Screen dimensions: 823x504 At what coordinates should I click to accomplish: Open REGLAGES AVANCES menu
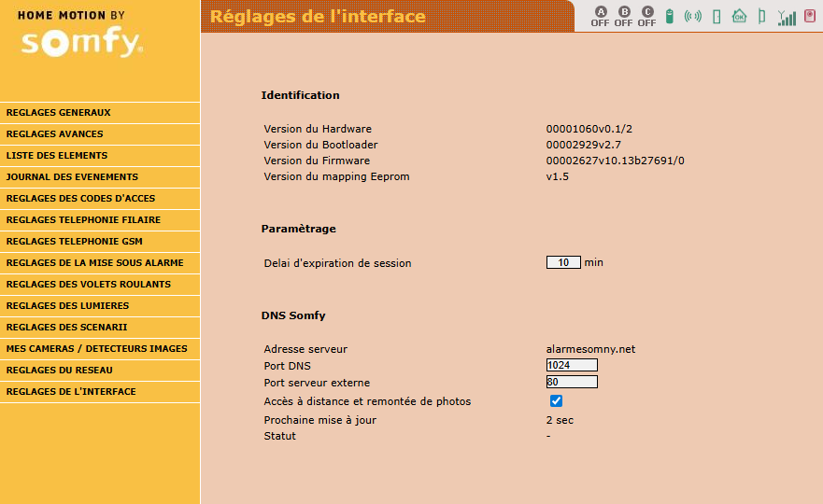tap(100, 134)
